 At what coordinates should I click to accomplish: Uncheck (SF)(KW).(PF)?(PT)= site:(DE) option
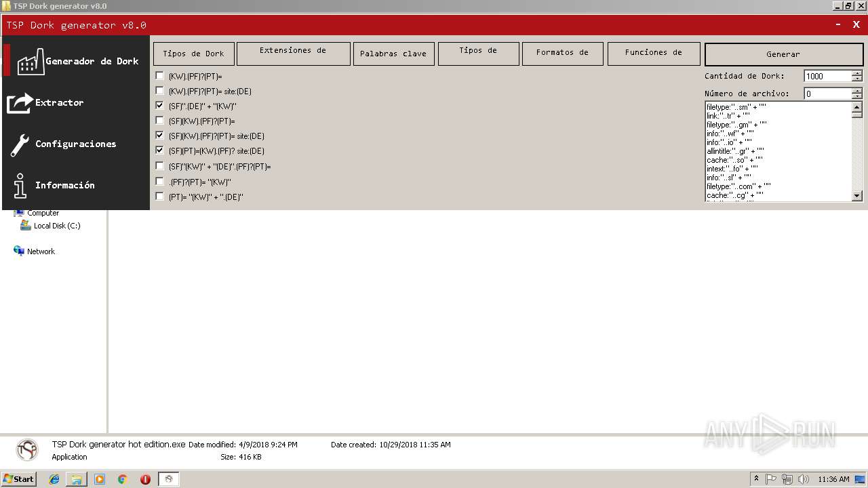(x=159, y=136)
